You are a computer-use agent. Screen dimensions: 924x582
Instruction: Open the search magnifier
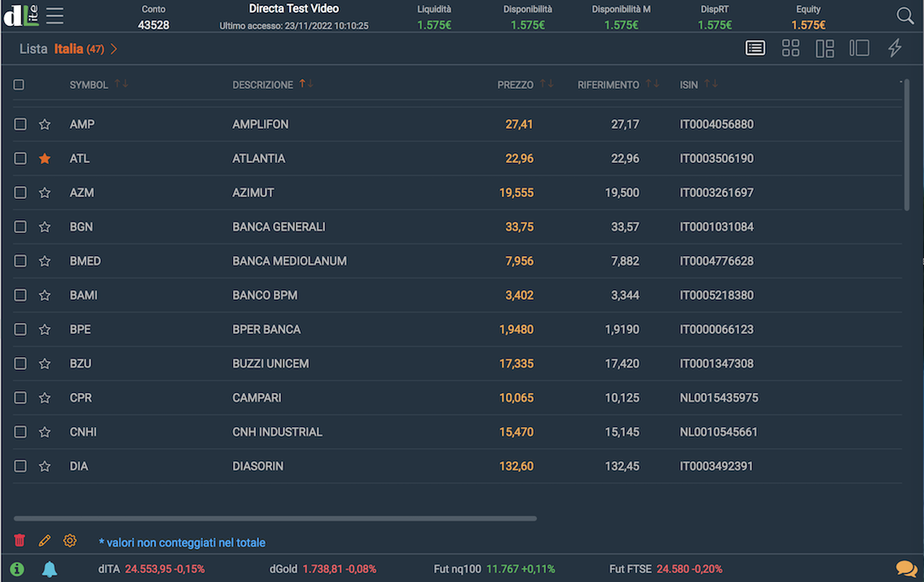(904, 16)
